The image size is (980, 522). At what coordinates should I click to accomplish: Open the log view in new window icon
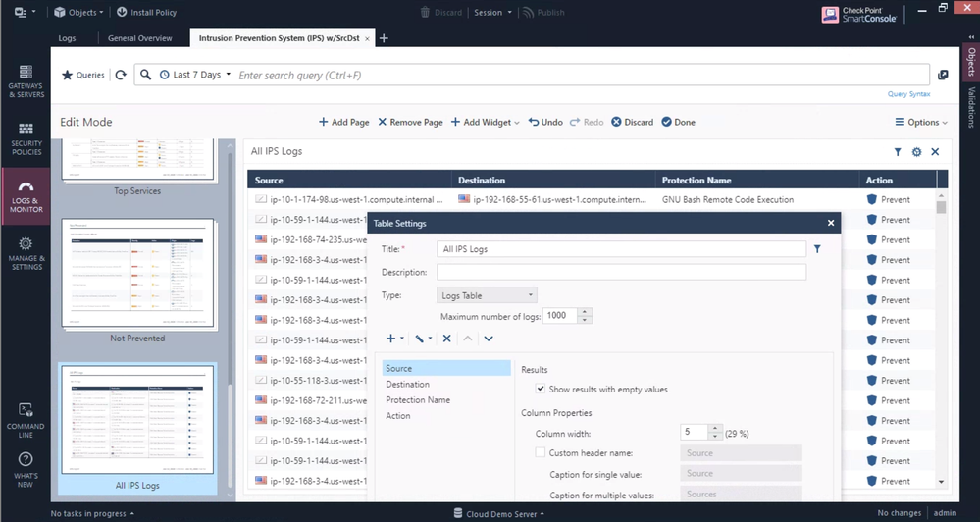click(x=943, y=75)
